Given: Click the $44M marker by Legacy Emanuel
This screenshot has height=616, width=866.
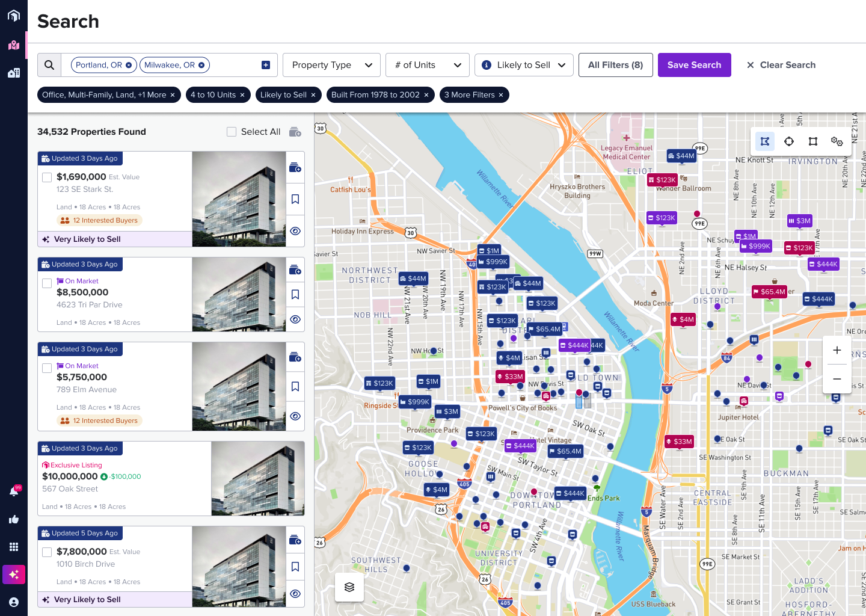Looking at the screenshot, I should click(x=681, y=156).
